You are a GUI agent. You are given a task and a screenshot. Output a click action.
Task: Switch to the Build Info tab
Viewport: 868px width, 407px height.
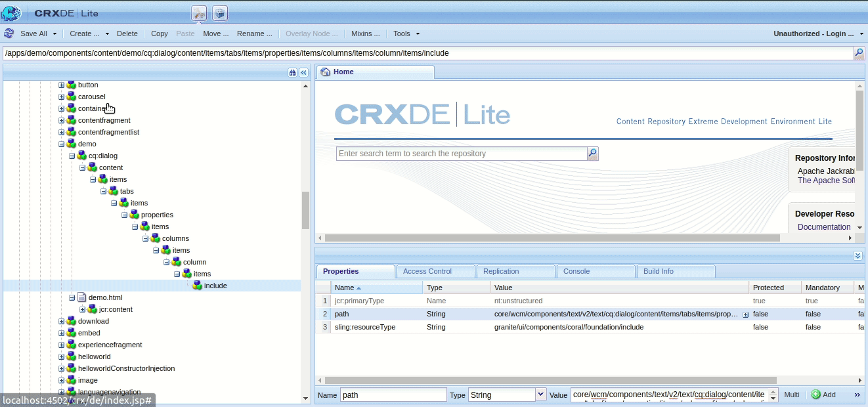[x=676, y=271]
